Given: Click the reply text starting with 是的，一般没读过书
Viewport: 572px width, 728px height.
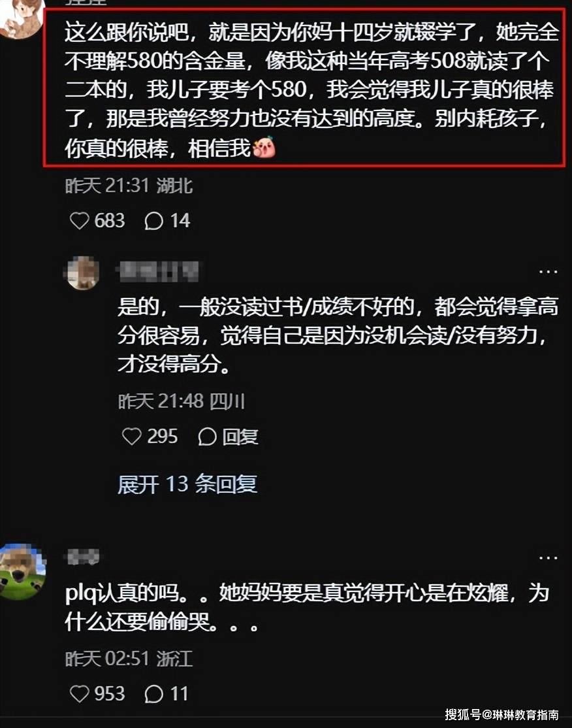Looking at the screenshot, I should 338,335.
